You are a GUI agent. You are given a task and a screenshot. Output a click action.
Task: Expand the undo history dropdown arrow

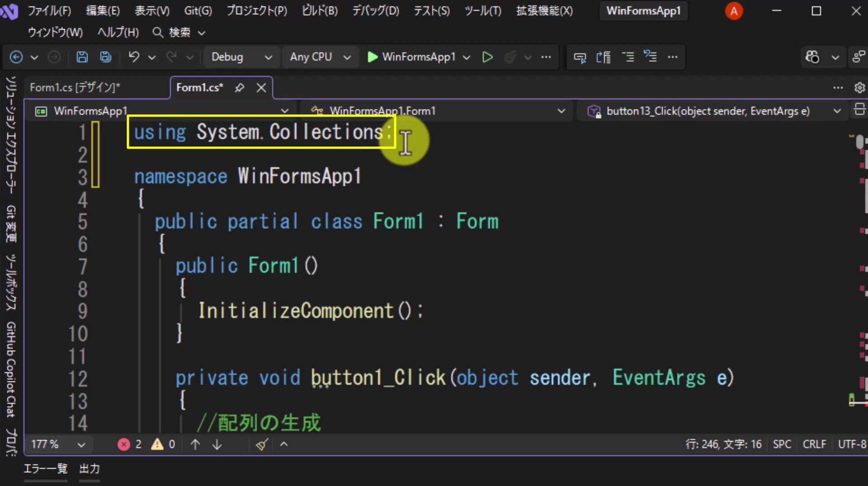152,57
